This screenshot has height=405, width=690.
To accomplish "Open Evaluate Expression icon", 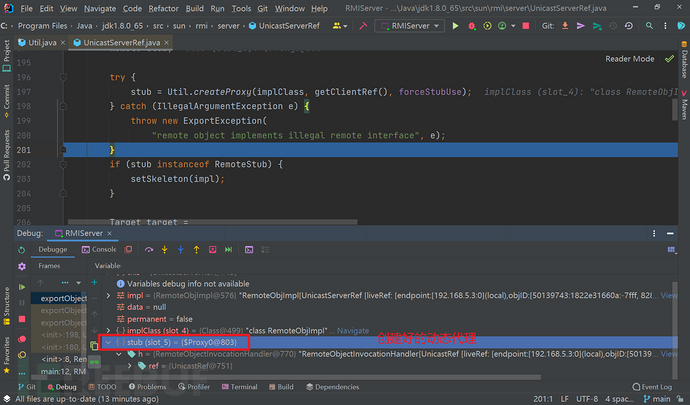I will (x=249, y=250).
